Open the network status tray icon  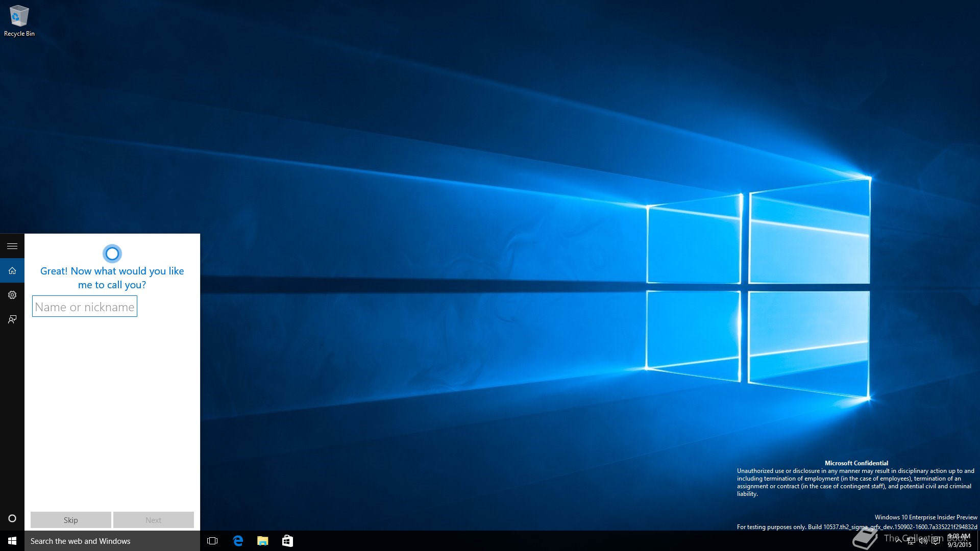click(911, 541)
